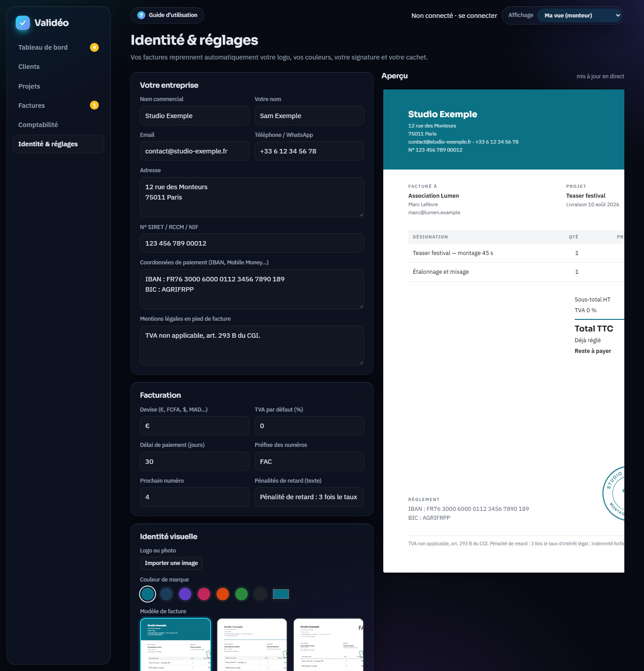Select the orange brand color swatch

[223, 594]
